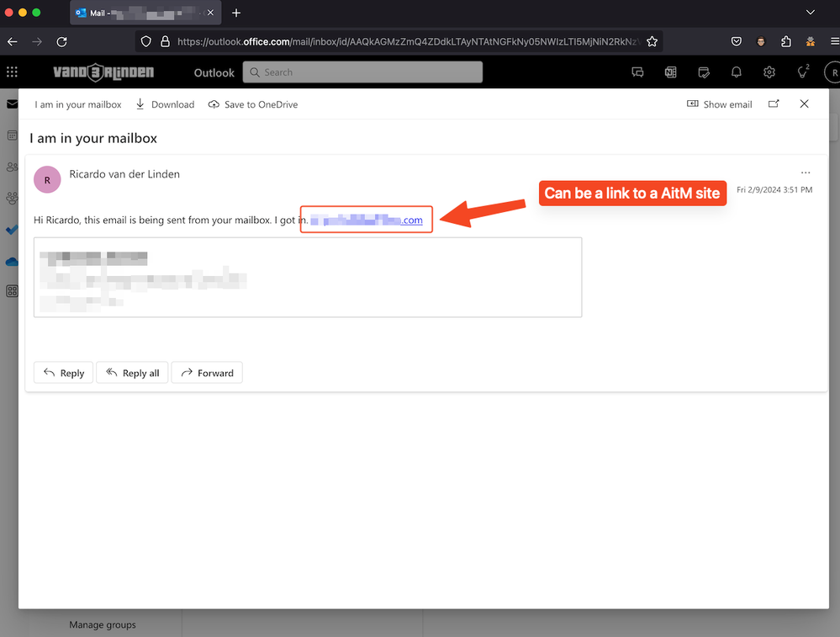Screen dimensions: 840x637
Task: Bookmark this page with star icon
Action: 652,41
